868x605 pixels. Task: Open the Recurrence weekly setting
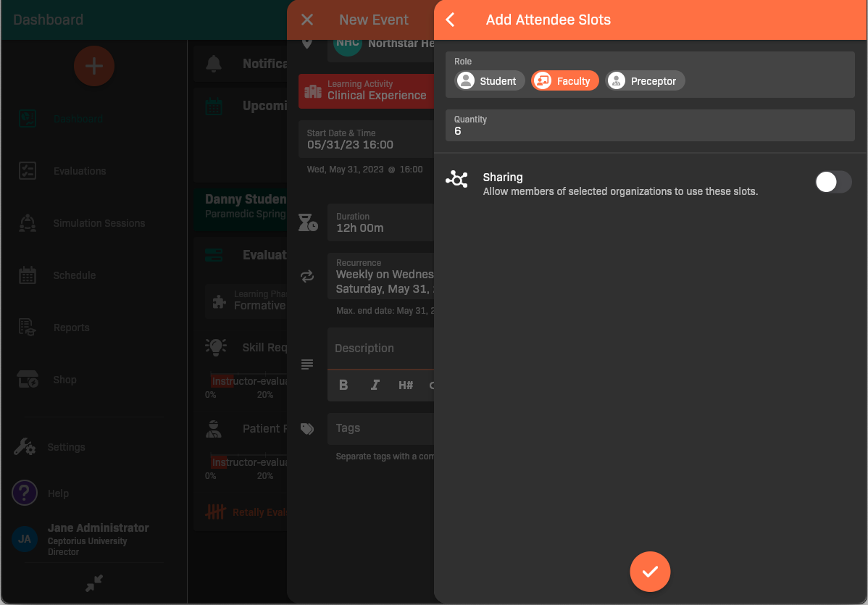(x=380, y=275)
